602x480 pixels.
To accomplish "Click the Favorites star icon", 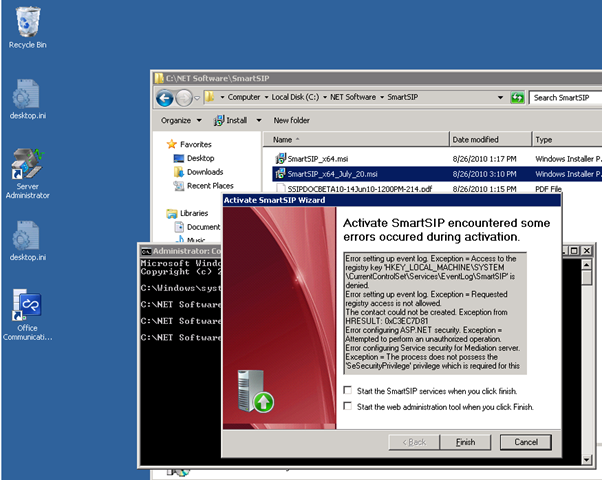I will (172, 144).
